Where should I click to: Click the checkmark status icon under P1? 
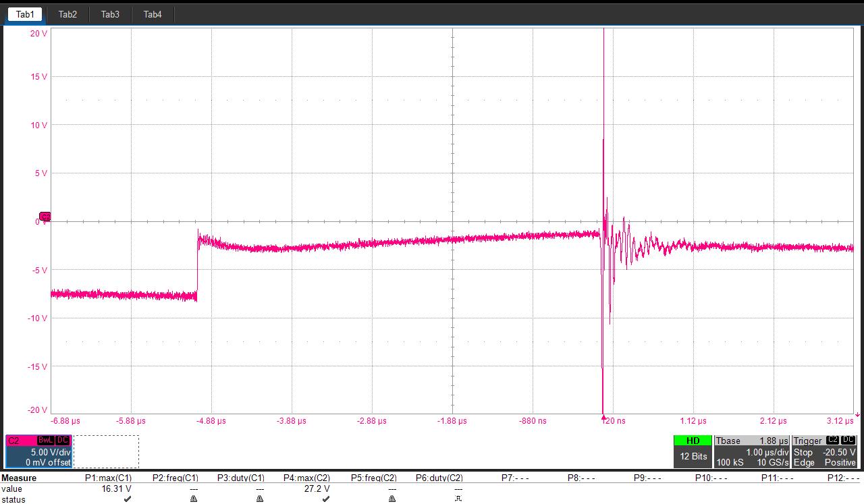tap(128, 499)
